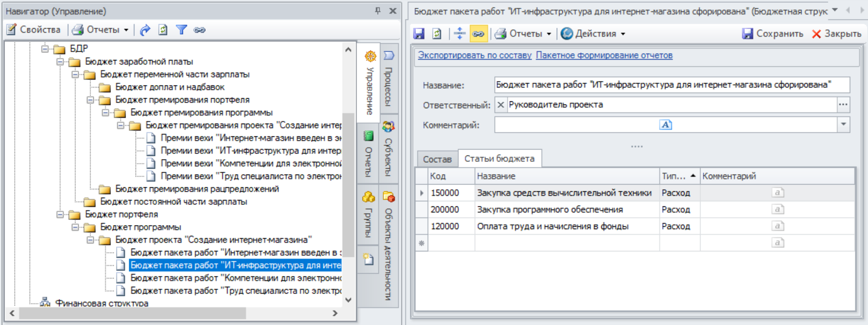Switch to the Статьи бюджета tab
Screen dimensions: 868x325
(499, 159)
